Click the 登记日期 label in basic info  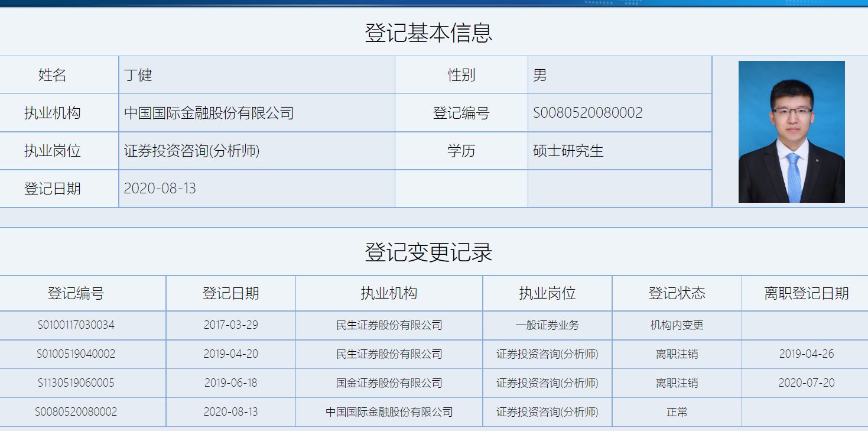point(53,189)
